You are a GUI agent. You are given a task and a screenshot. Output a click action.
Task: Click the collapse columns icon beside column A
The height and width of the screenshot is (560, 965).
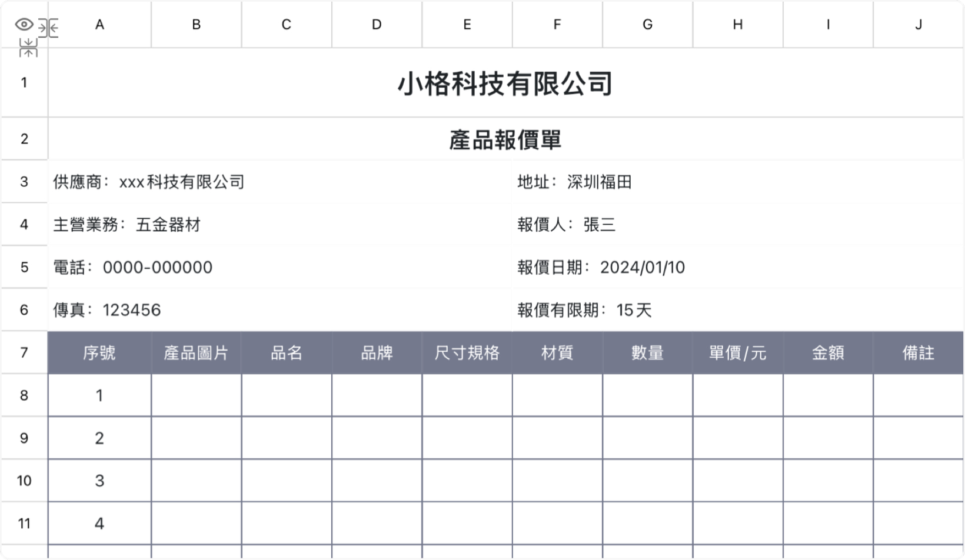48,28
